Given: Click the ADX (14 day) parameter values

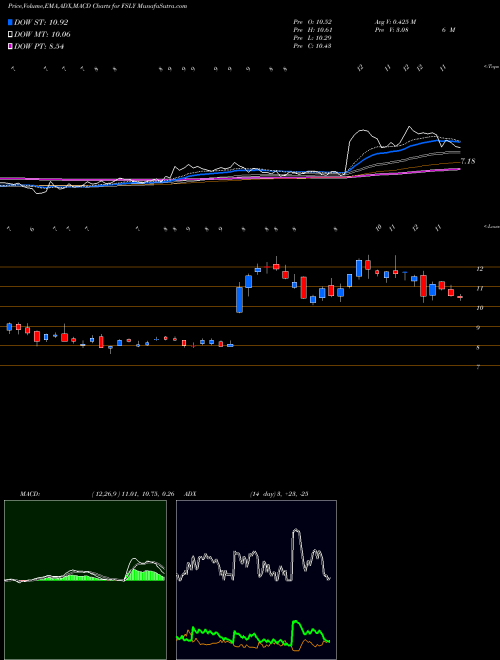Looking at the screenshot, I should (279, 494).
